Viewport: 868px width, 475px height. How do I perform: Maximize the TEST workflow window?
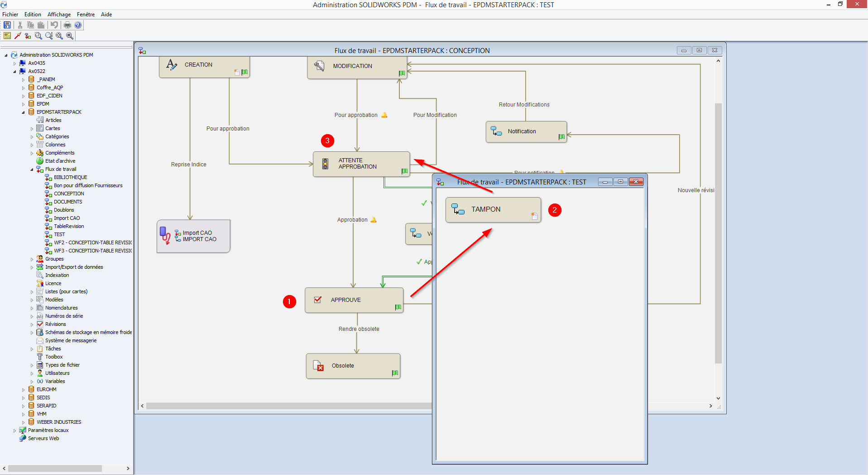click(620, 182)
